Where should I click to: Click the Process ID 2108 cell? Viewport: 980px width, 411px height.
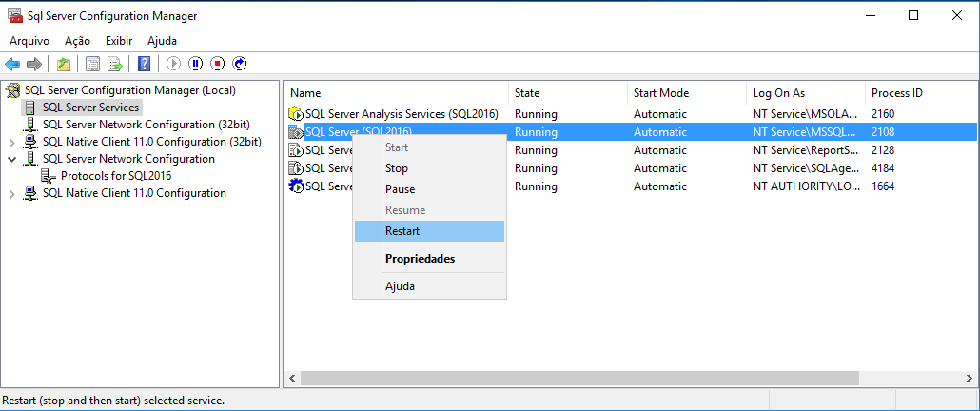[883, 132]
